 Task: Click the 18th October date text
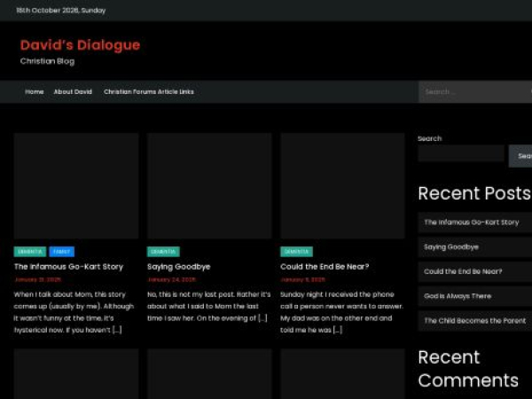click(61, 11)
